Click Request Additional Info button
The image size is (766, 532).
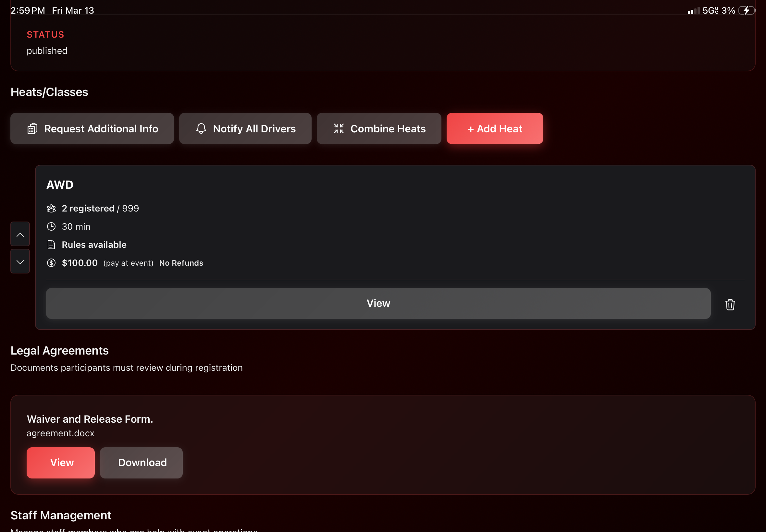pos(92,129)
